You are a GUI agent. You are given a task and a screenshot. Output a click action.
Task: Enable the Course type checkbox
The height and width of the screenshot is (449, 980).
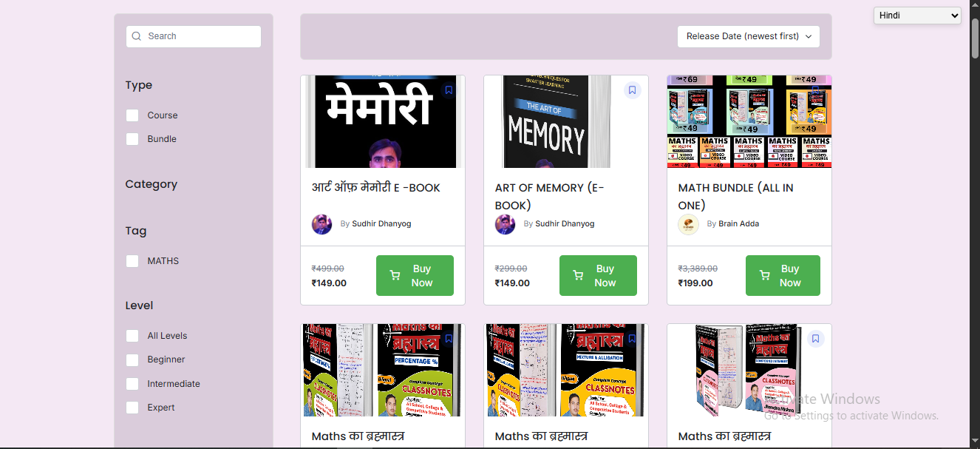click(x=132, y=115)
